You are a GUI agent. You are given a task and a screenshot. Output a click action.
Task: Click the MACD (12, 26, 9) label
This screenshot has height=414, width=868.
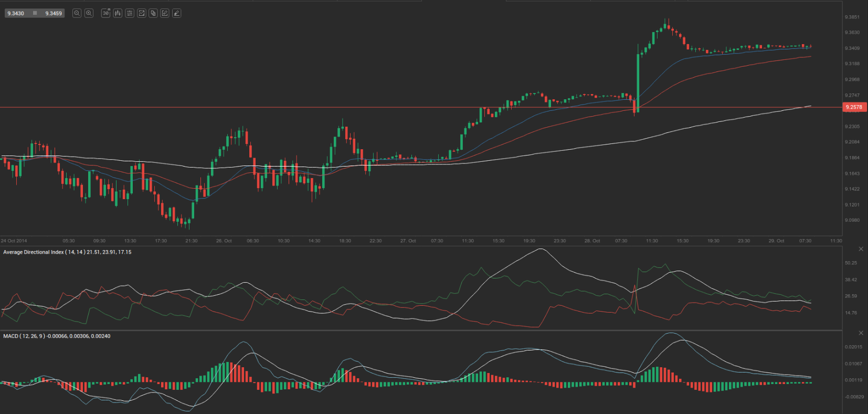57,336
